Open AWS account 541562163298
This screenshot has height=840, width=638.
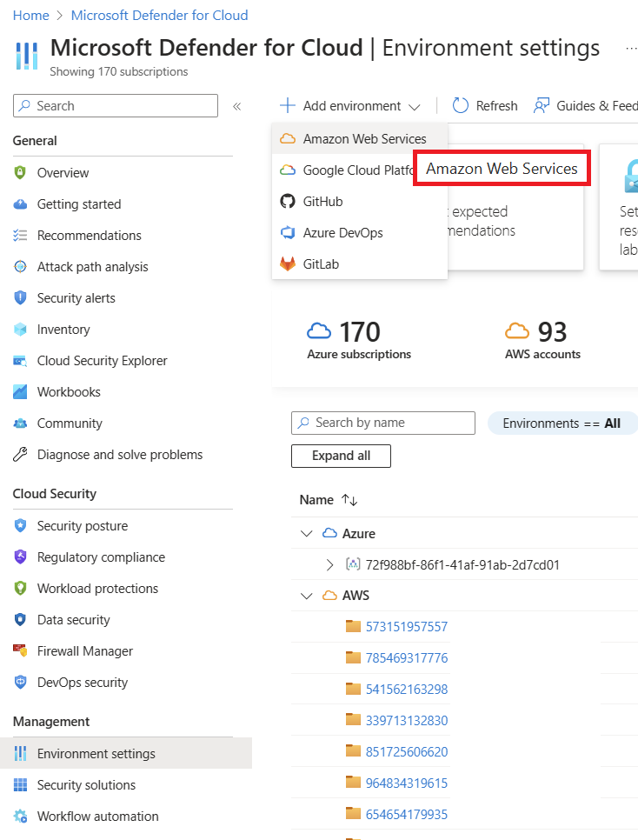407,689
